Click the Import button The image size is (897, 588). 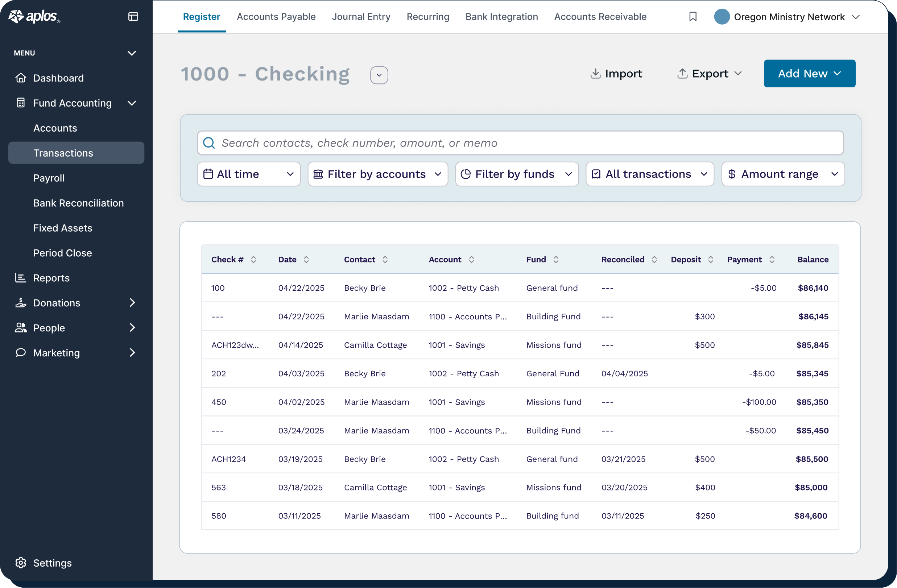tap(616, 74)
